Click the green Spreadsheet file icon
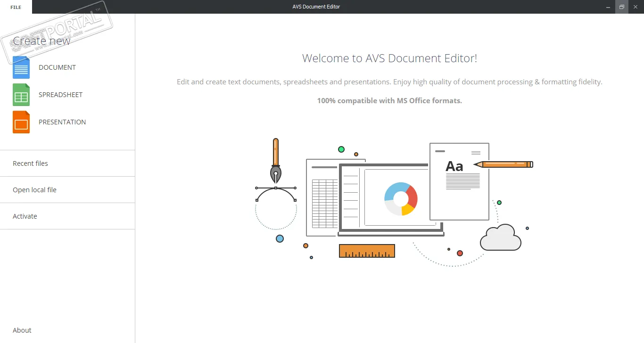The height and width of the screenshot is (343, 644). coord(21,95)
